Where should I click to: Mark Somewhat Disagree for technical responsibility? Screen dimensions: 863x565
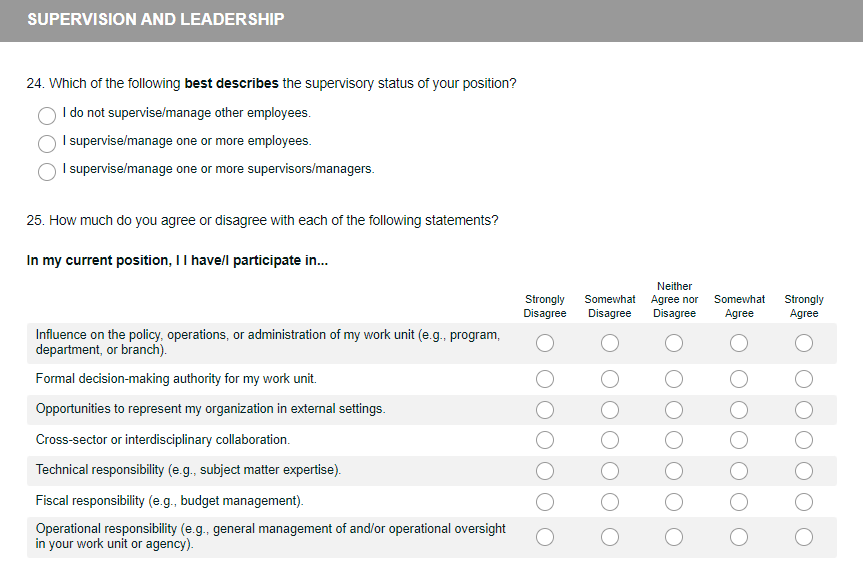[x=610, y=470]
